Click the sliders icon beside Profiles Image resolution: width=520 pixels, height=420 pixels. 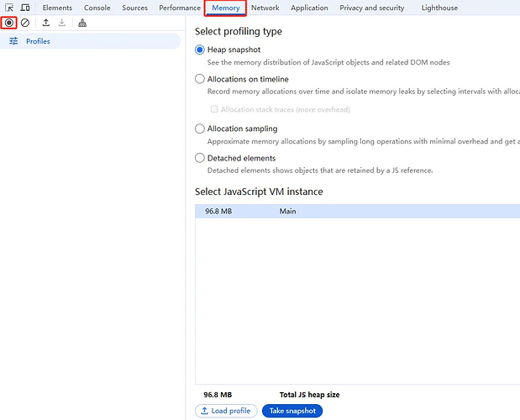pyautogui.click(x=13, y=41)
